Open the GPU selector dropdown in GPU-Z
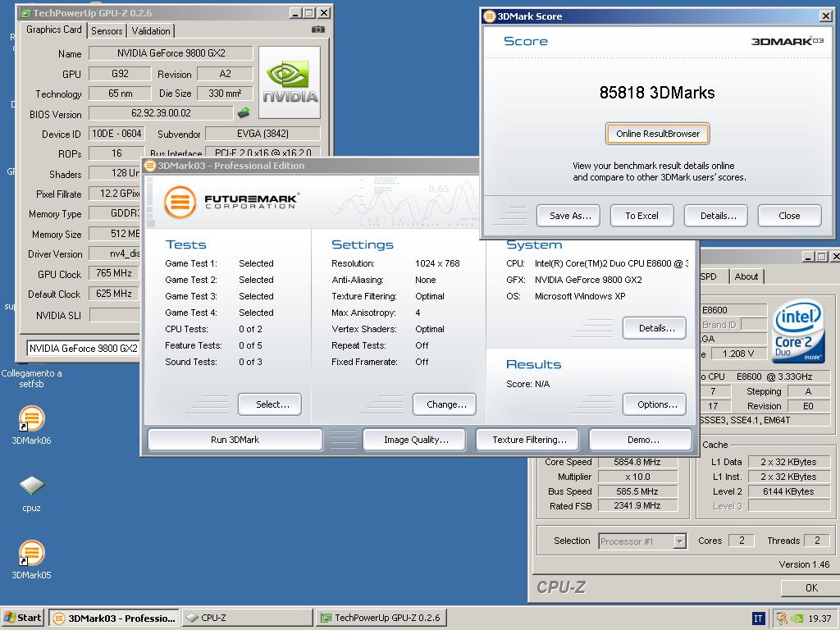Image resolution: width=840 pixels, height=630 pixels. (x=83, y=348)
